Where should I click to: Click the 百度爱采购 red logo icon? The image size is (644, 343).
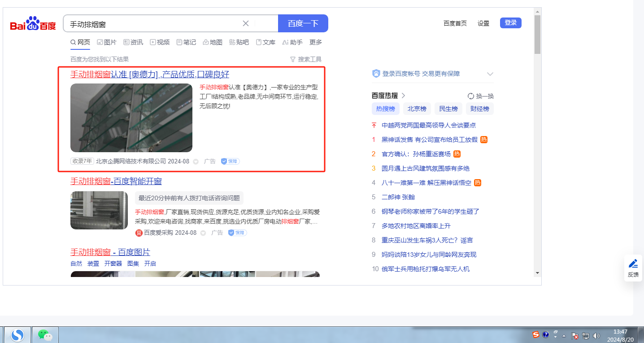(139, 233)
